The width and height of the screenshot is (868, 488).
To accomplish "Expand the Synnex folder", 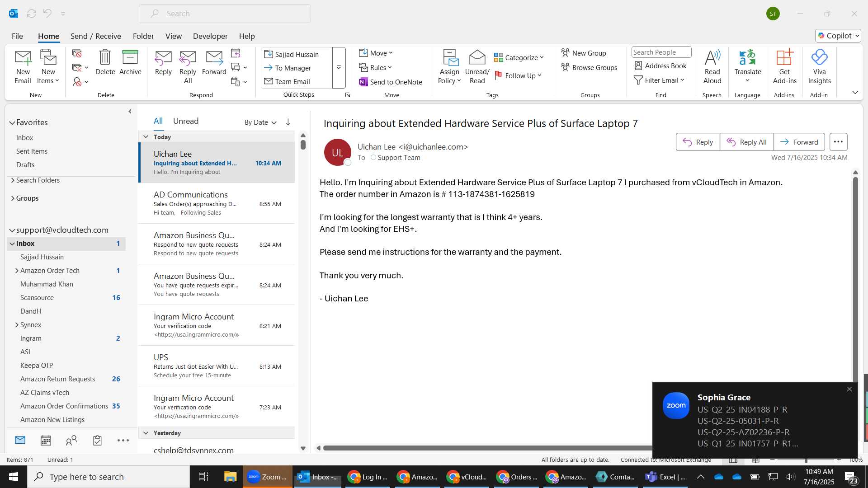I will 17,324.
